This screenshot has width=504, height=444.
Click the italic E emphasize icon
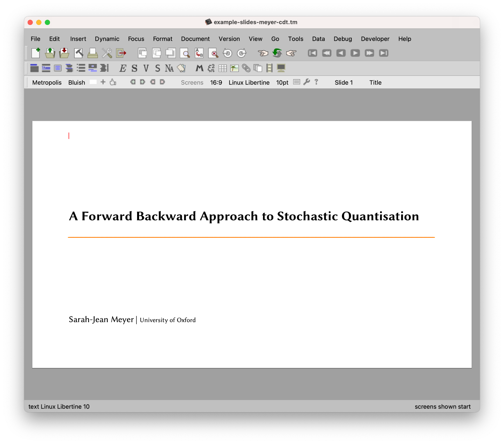tap(123, 68)
